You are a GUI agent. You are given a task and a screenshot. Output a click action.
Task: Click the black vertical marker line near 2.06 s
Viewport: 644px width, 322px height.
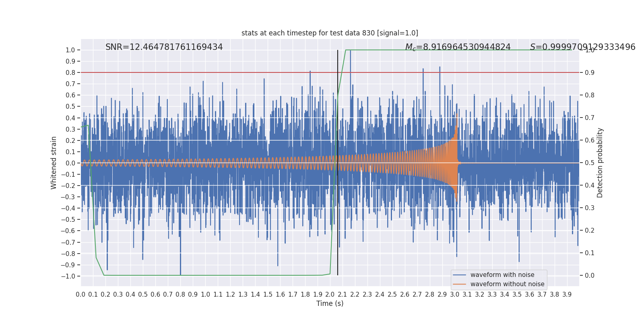pyautogui.click(x=338, y=163)
